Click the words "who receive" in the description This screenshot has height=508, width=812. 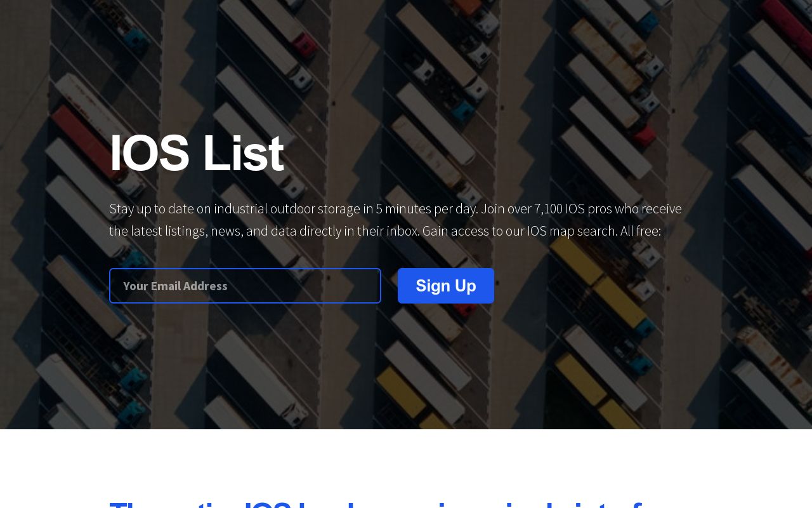click(x=661, y=209)
